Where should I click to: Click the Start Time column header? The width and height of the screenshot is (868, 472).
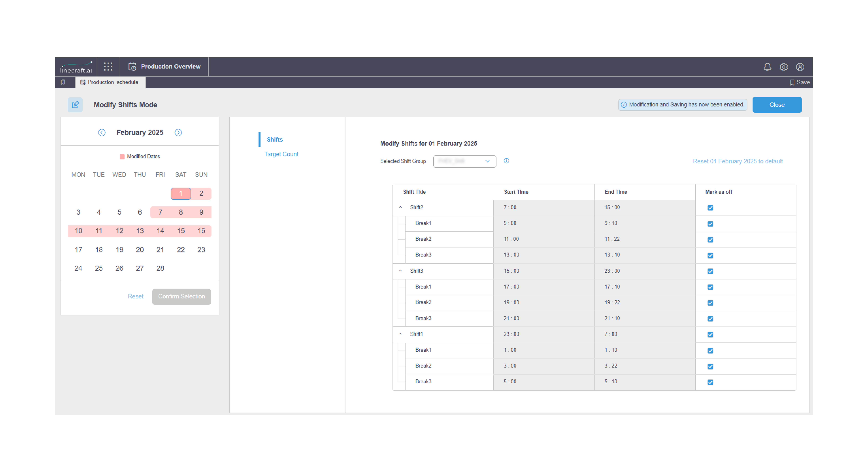tap(516, 192)
